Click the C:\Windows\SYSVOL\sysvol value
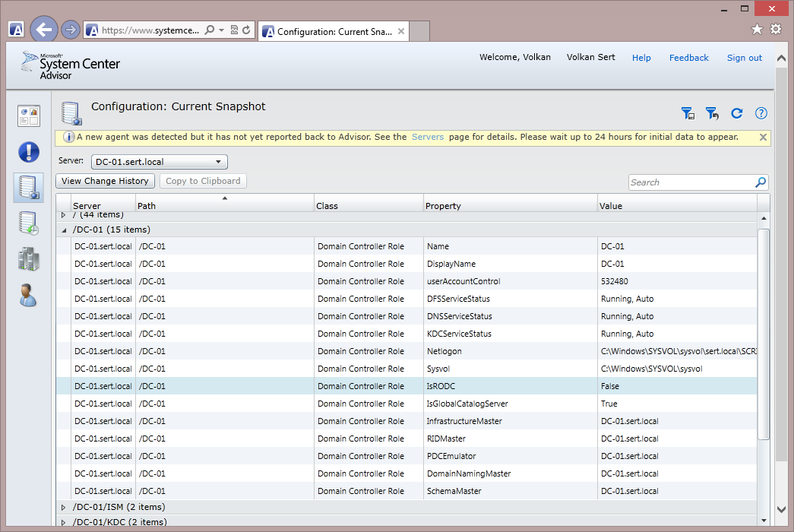The height and width of the screenshot is (532, 794). click(651, 369)
